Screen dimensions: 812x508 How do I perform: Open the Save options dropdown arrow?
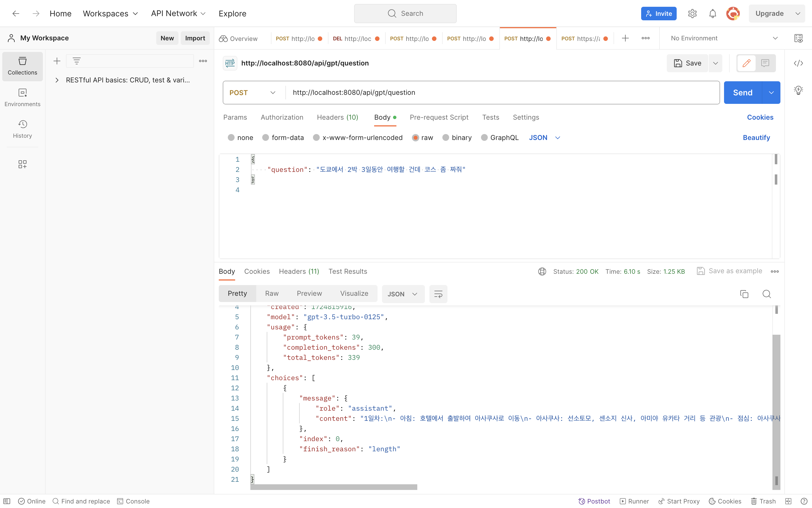[x=715, y=63]
